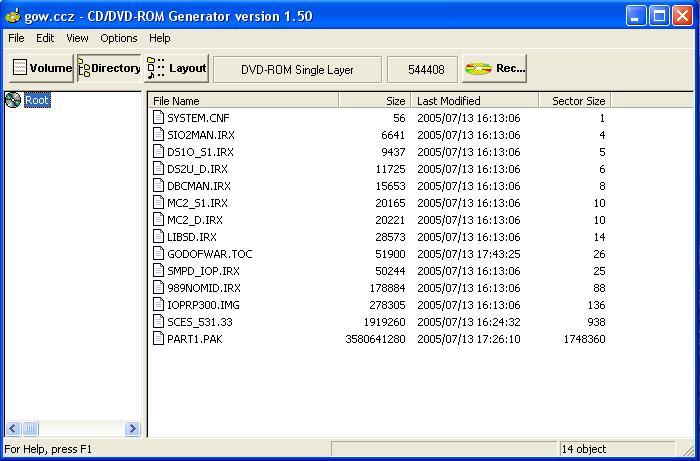Click the PART1.PAK file icon

(158, 339)
